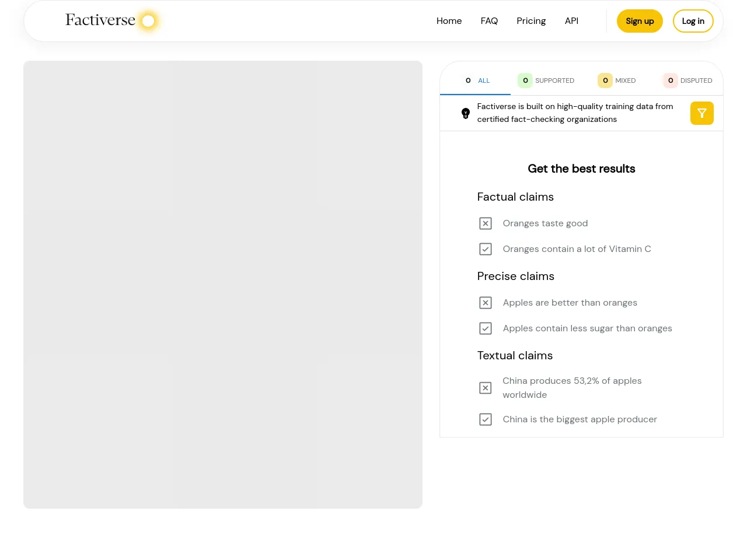Click the lightbulb tip icon
Image resolution: width=747 pixels, height=560 pixels.
[466, 113]
